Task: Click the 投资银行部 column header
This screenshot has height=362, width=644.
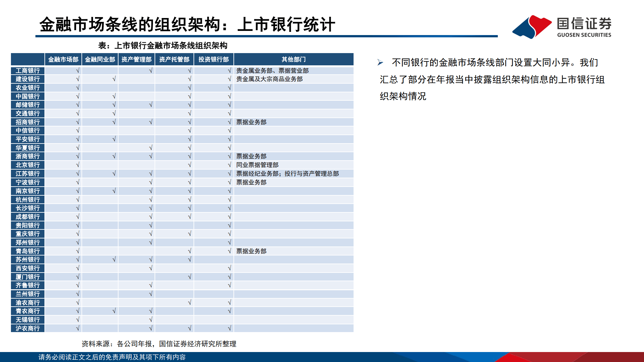Action: point(214,60)
